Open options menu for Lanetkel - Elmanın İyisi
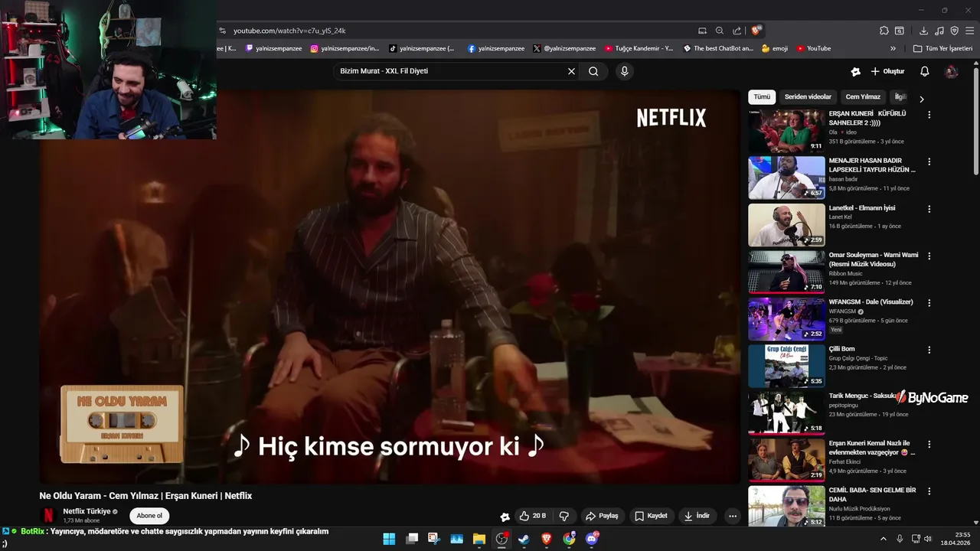 coord(929,209)
